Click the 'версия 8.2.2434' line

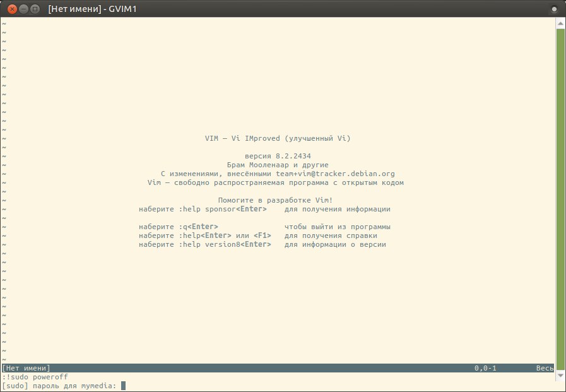pos(278,156)
